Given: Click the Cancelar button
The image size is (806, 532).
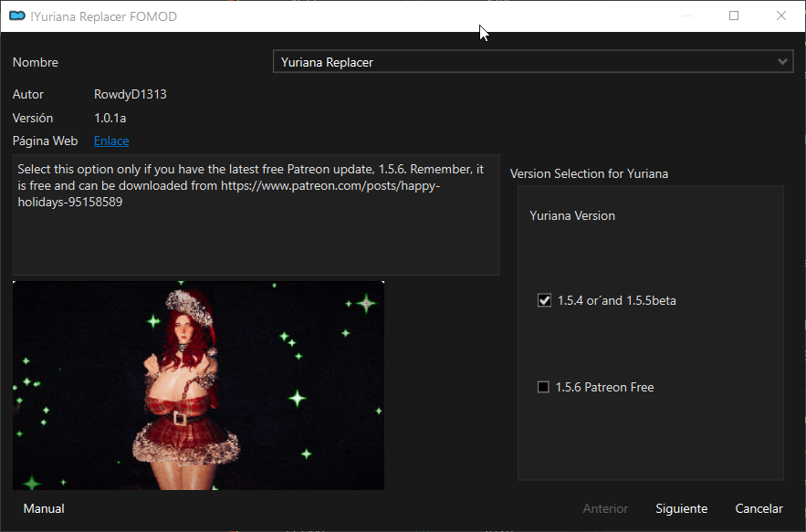Looking at the screenshot, I should (x=759, y=508).
